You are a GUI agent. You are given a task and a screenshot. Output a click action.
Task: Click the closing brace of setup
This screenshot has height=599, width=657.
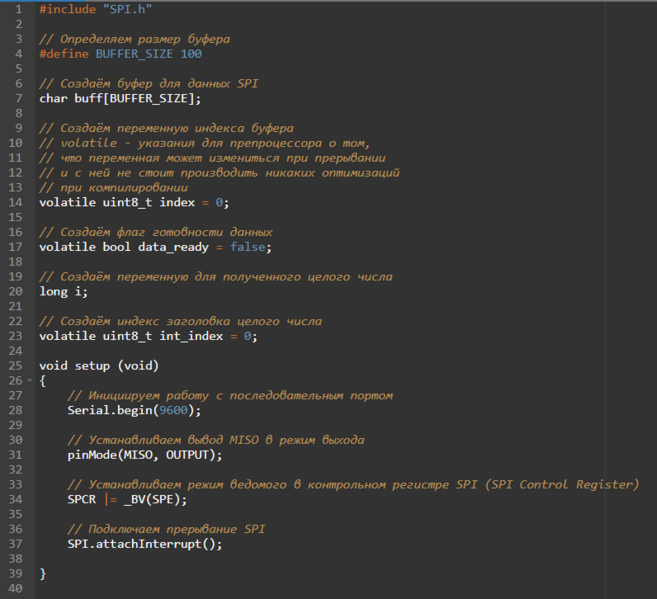[43, 573]
